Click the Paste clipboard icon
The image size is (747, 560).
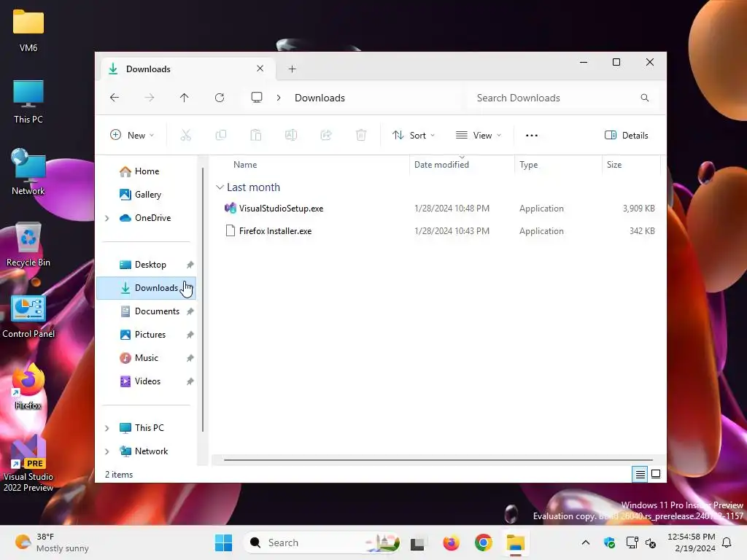point(256,135)
